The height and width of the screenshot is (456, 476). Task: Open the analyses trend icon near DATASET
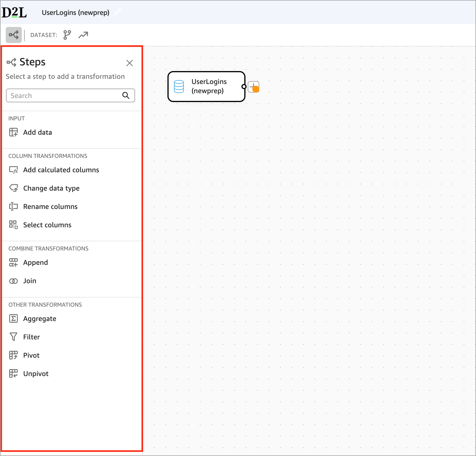point(83,35)
